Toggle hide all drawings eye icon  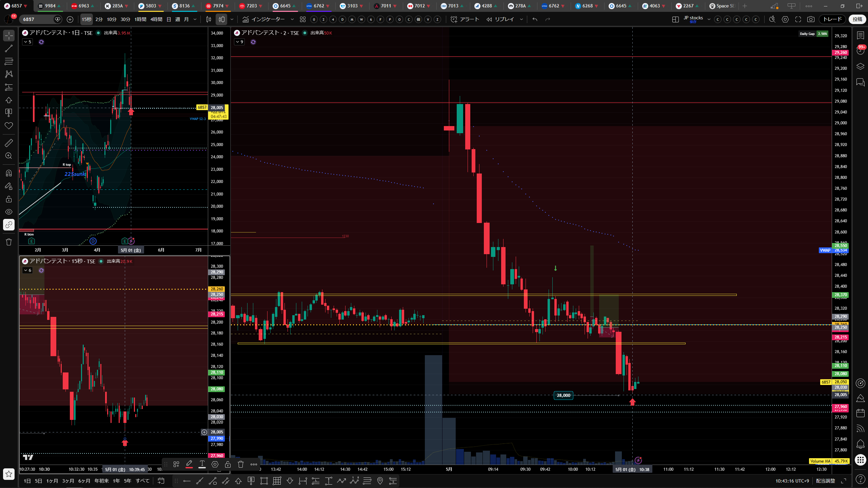tap(9, 212)
